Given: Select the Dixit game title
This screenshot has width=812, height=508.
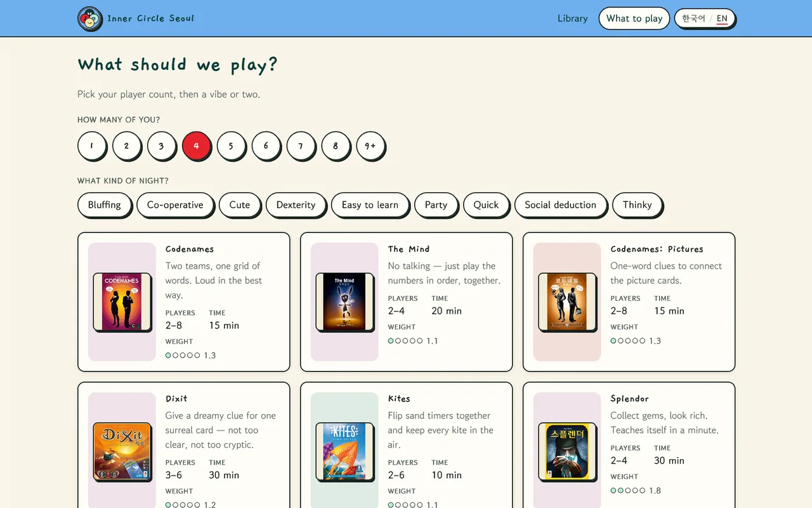Looking at the screenshot, I should 176,399.
